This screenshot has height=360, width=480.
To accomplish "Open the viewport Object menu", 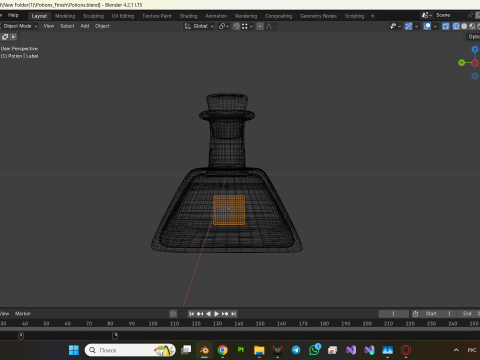I will tap(102, 26).
